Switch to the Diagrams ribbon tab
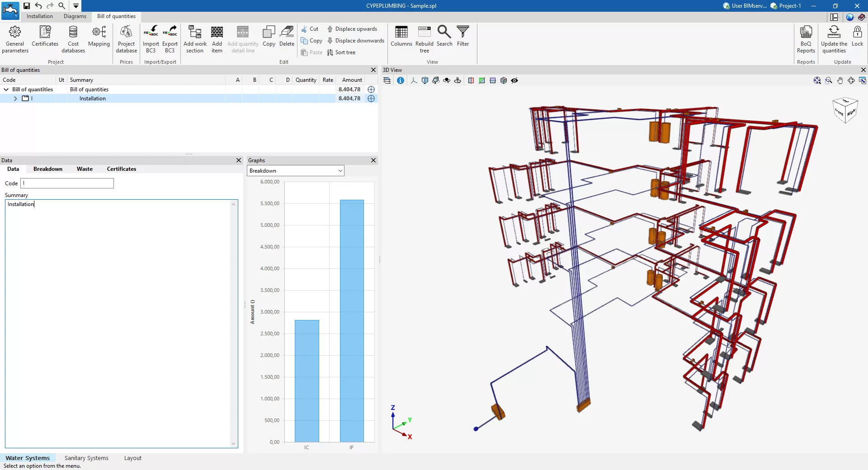This screenshot has height=470, width=868. [x=75, y=16]
